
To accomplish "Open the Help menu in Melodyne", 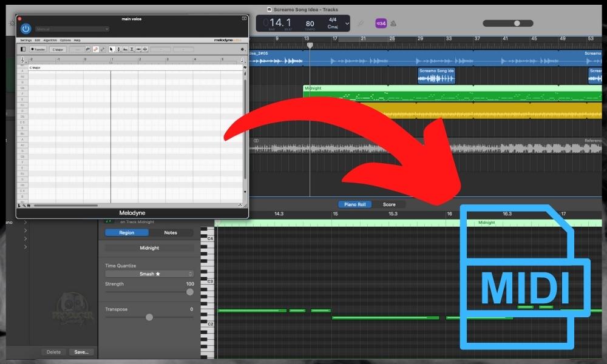I will pyautogui.click(x=77, y=40).
